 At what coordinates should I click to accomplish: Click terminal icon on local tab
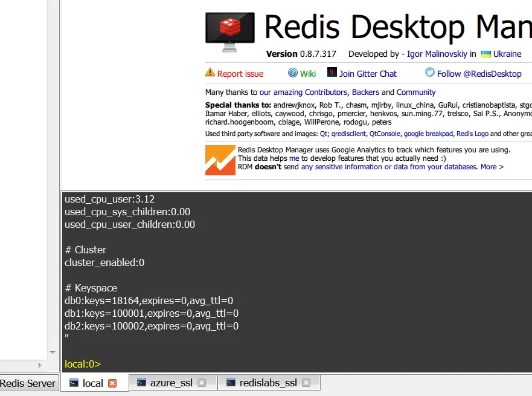coord(74,383)
